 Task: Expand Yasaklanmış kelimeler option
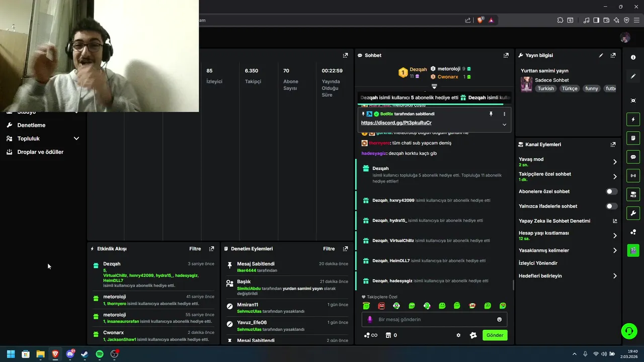click(x=615, y=250)
